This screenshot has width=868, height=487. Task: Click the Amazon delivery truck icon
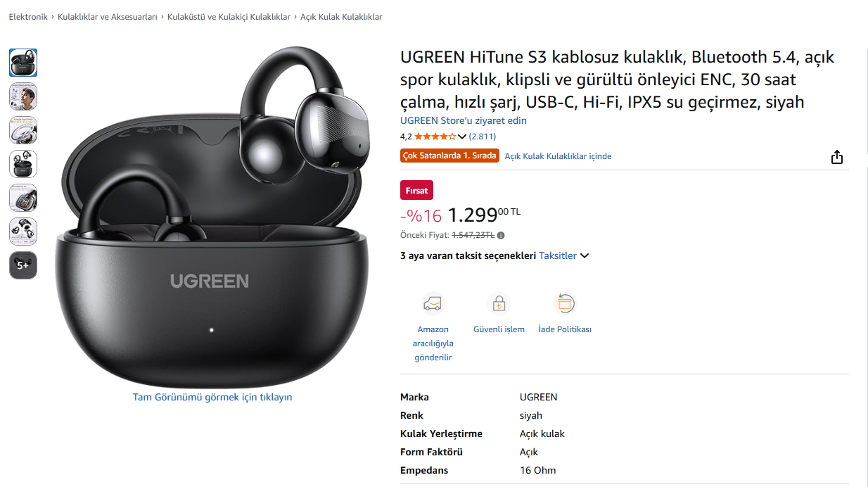(x=433, y=303)
